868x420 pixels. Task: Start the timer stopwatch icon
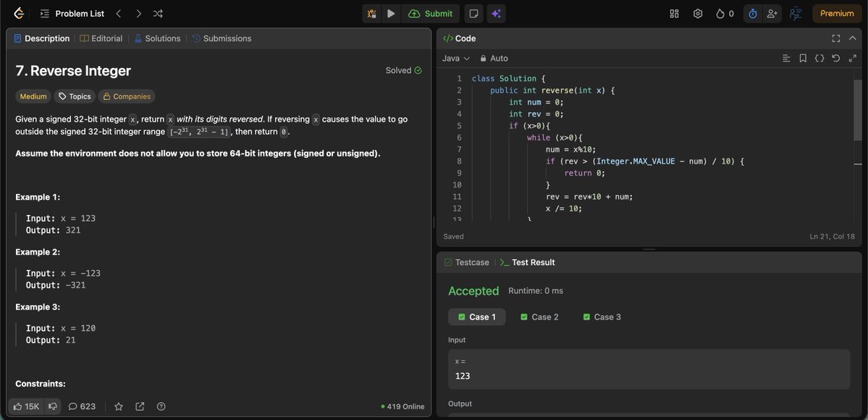[x=753, y=14]
